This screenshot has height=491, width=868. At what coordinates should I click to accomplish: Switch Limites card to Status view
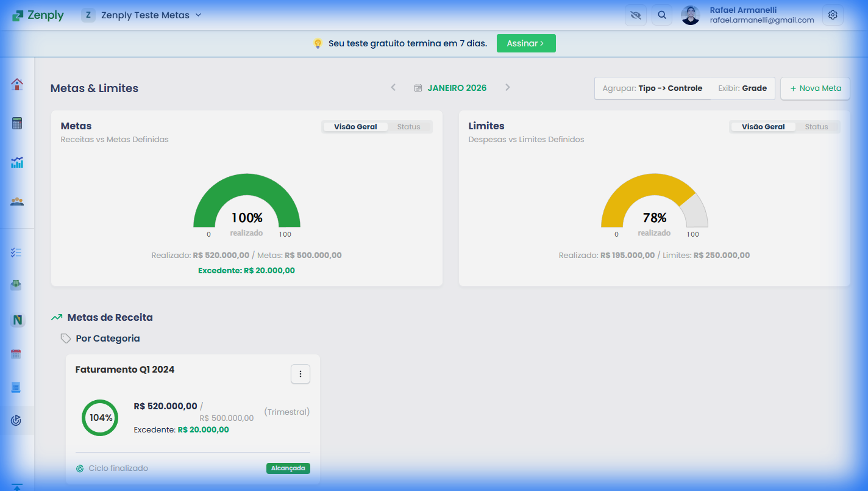click(x=816, y=127)
